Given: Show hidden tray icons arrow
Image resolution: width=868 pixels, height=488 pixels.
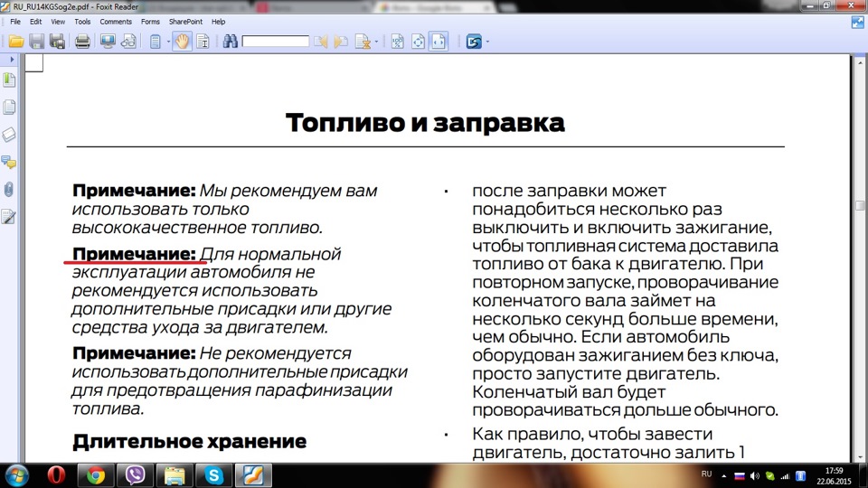Looking at the screenshot, I should coord(723,476).
